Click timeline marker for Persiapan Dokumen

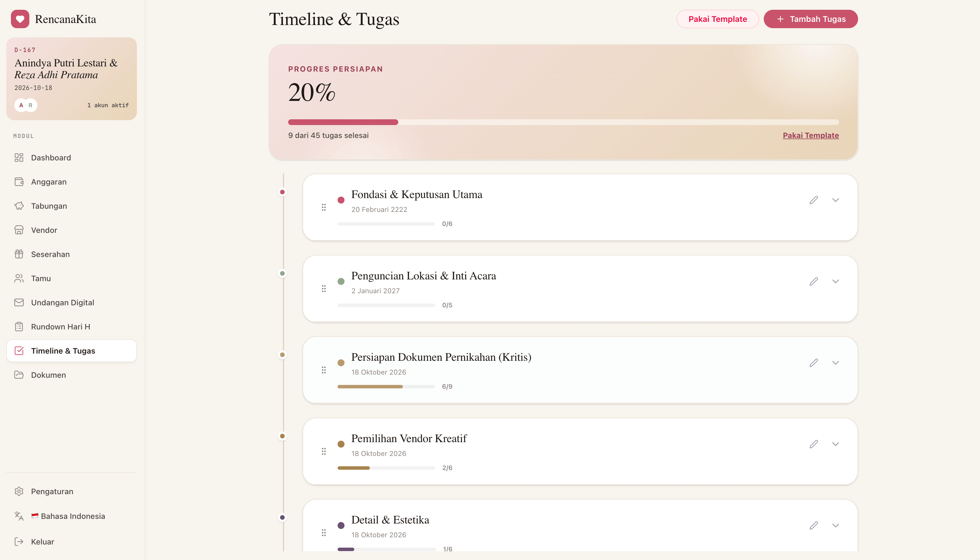(282, 355)
